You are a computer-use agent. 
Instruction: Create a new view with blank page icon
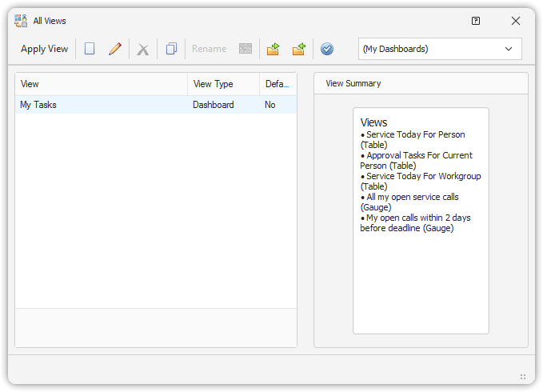[x=90, y=49]
